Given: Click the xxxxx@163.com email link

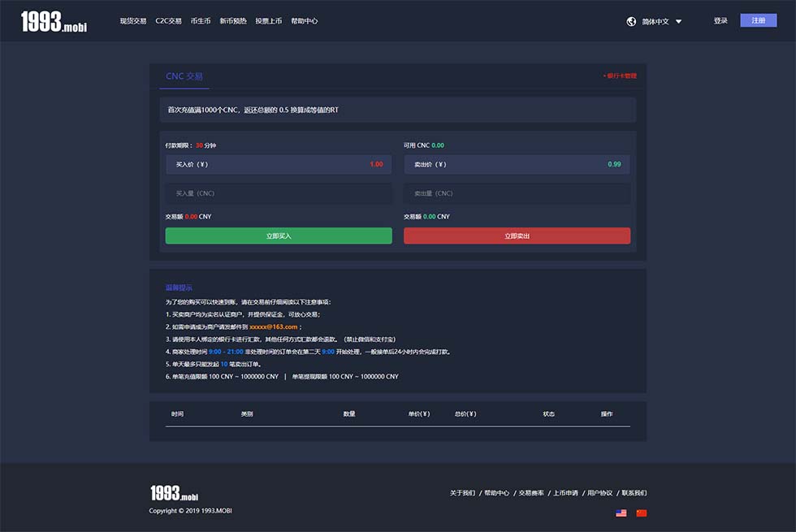Looking at the screenshot, I should click(274, 327).
